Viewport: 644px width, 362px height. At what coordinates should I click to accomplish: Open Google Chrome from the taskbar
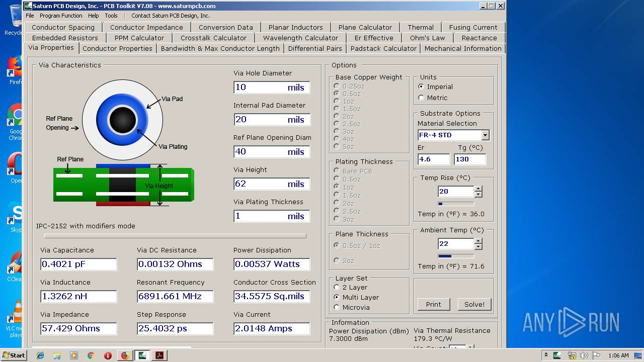click(91, 355)
